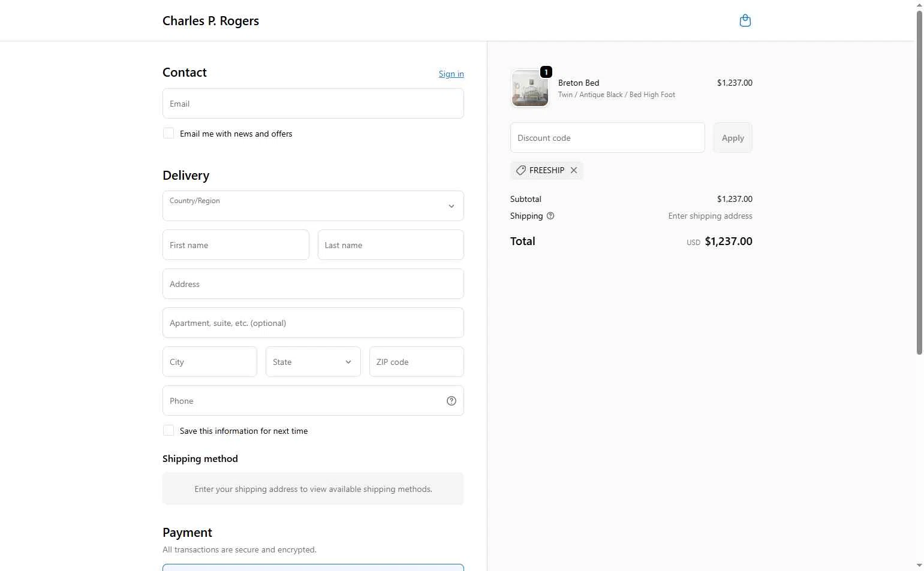Click the Total $1,237.00 amount
The image size is (924, 571).
729,241
